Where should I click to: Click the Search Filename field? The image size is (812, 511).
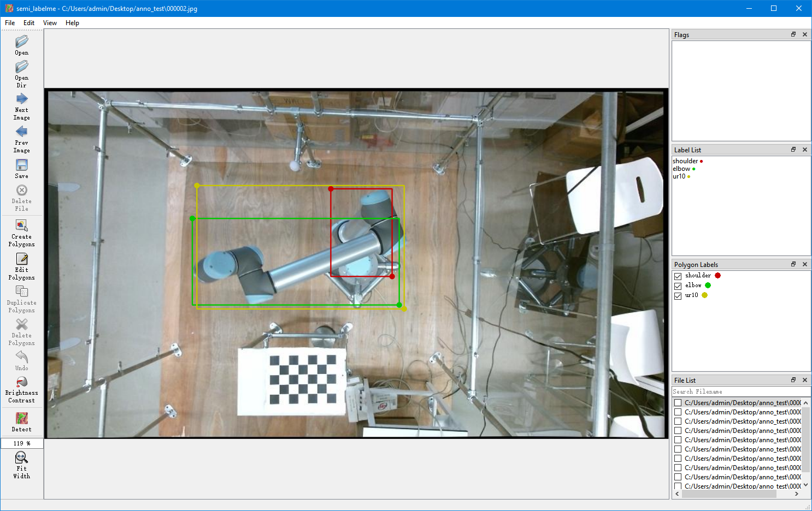click(741, 391)
